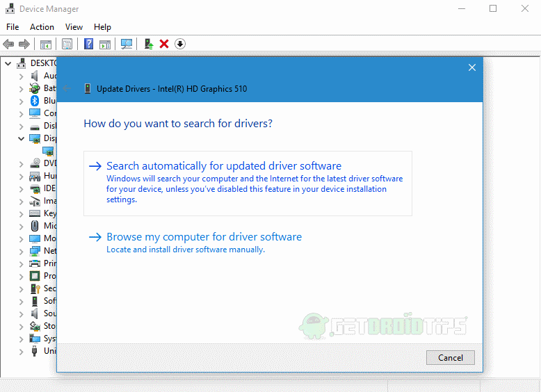Open the Action menu
The height and width of the screenshot is (392, 541).
(x=42, y=27)
